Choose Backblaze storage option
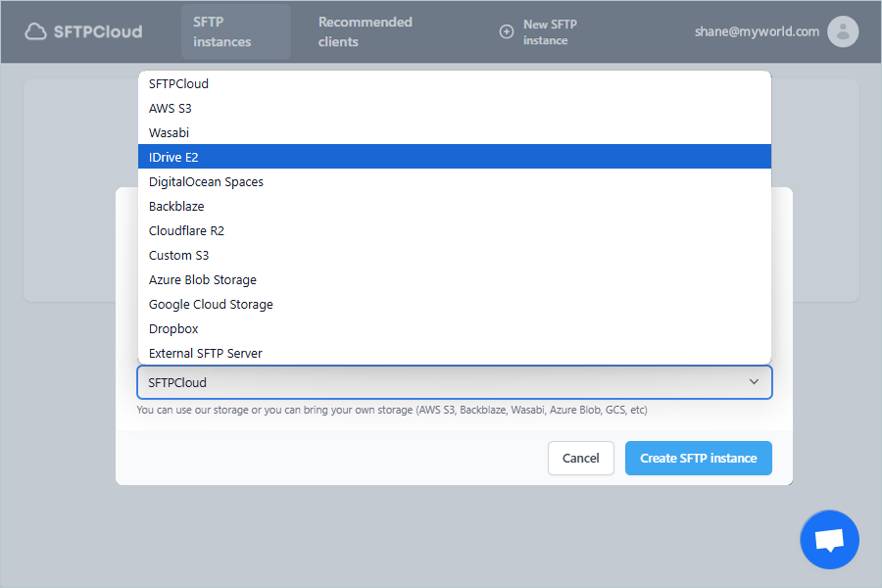Image resolution: width=882 pixels, height=588 pixels. click(x=455, y=206)
